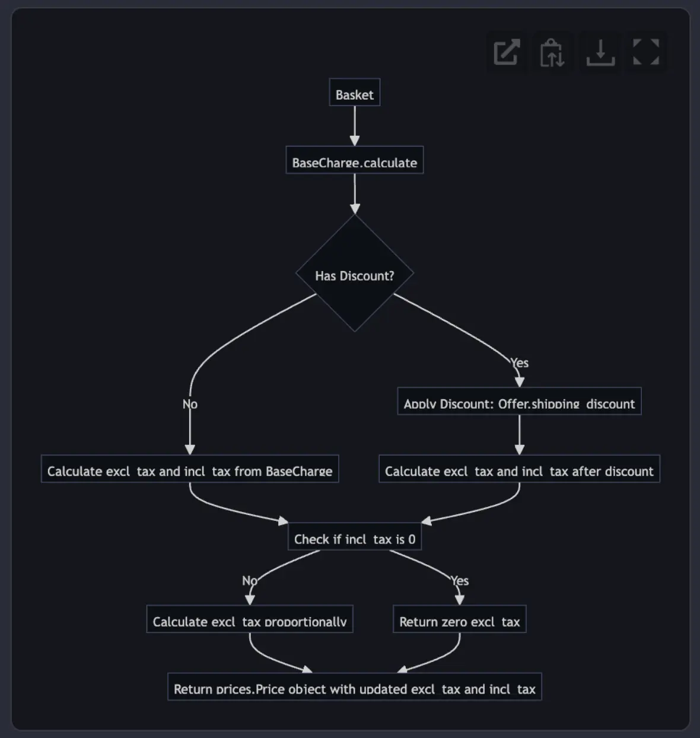Click the BaseCharge.calculate node
This screenshot has height=738, width=700.
[355, 160]
